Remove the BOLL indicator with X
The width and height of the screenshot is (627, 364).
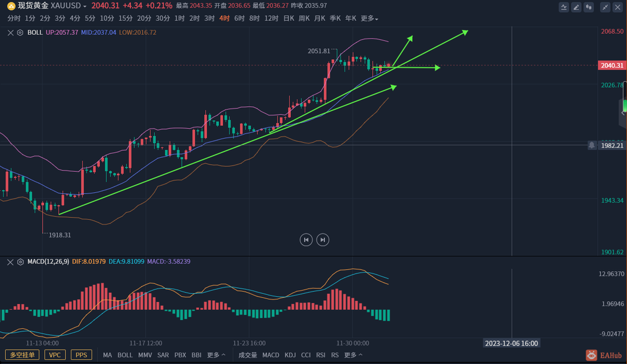pyautogui.click(x=10, y=33)
